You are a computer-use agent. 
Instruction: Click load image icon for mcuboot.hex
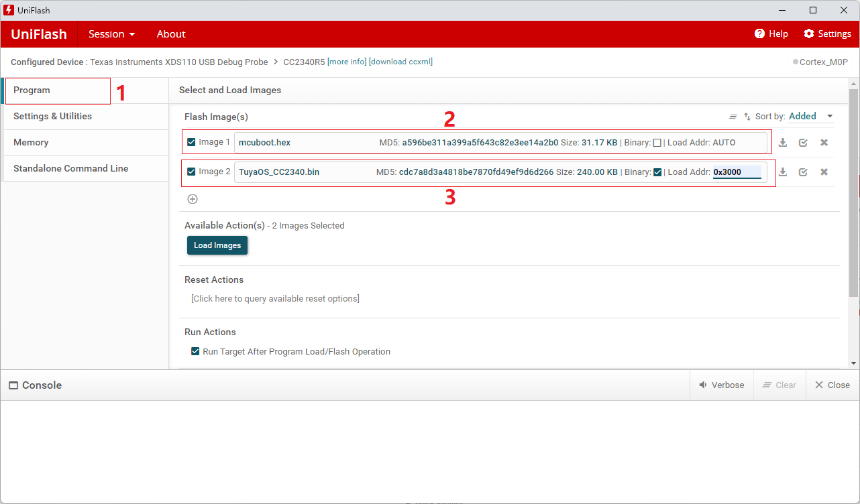tap(783, 143)
